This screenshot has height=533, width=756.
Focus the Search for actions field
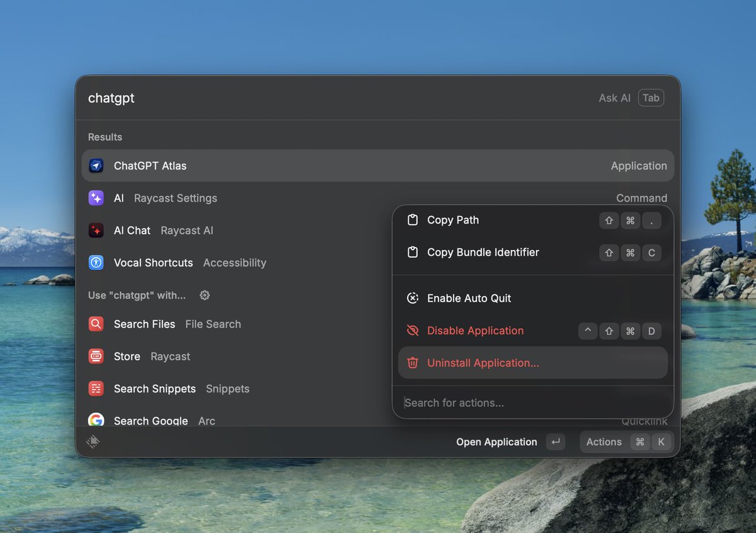(x=533, y=403)
